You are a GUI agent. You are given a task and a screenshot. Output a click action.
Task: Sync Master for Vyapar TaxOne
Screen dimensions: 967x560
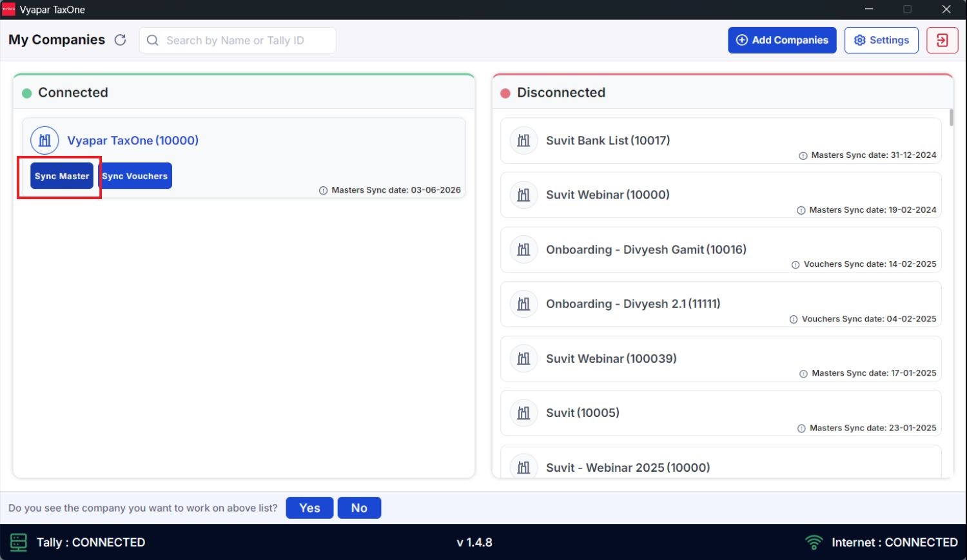coord(62,176)
